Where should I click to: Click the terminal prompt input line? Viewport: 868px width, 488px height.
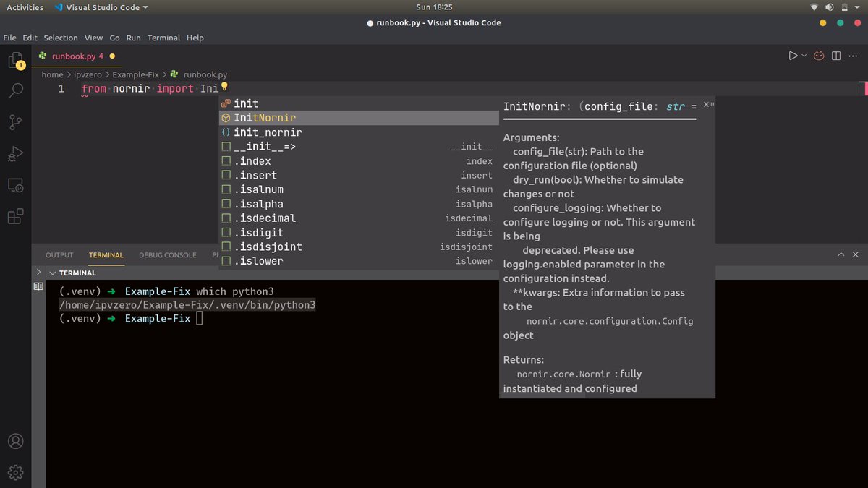(x=130, y=319)
